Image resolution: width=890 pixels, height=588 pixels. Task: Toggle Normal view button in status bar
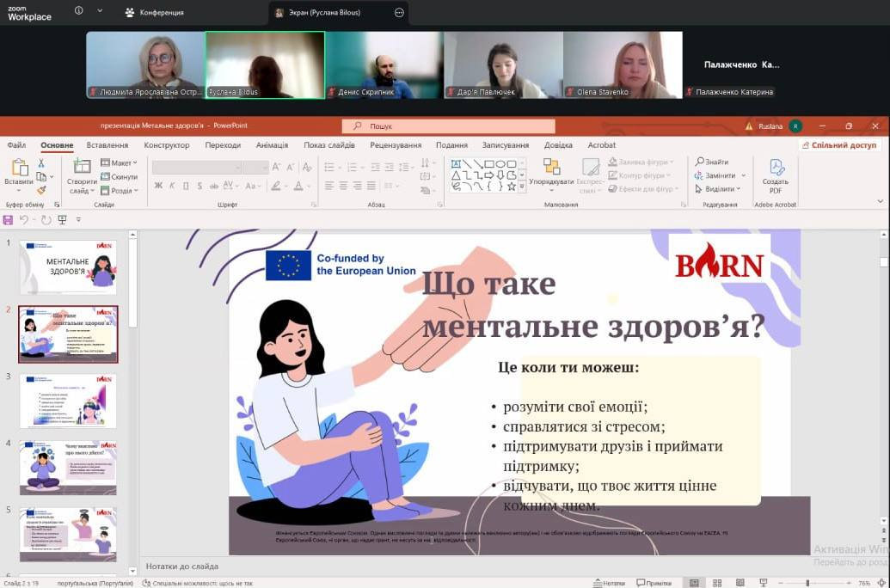pos(694,583)
